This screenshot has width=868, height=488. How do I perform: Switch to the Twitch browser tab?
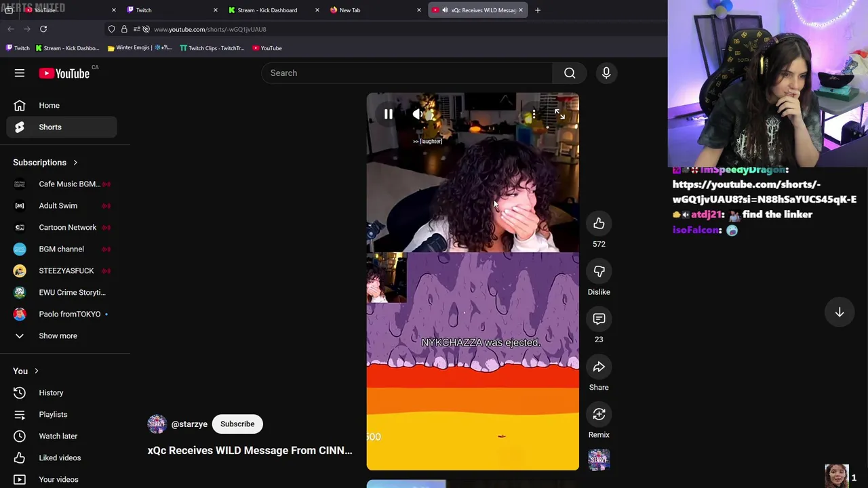[x=172, y=10]
